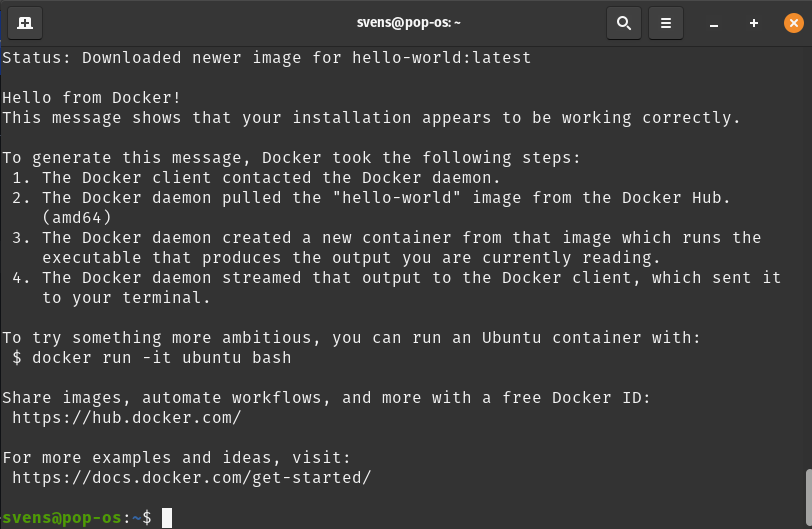Click the '(amd64)' text

77,217
